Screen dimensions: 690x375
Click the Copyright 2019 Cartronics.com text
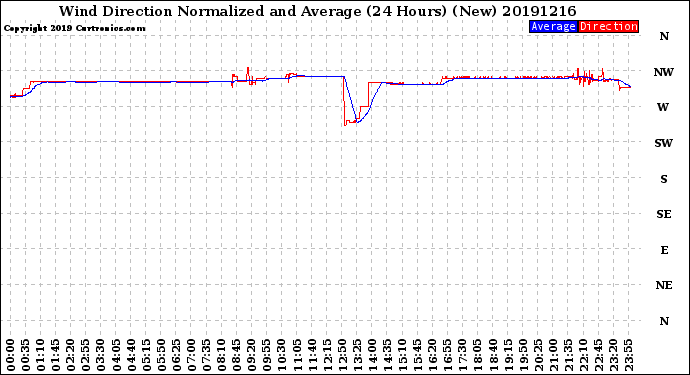74,28
